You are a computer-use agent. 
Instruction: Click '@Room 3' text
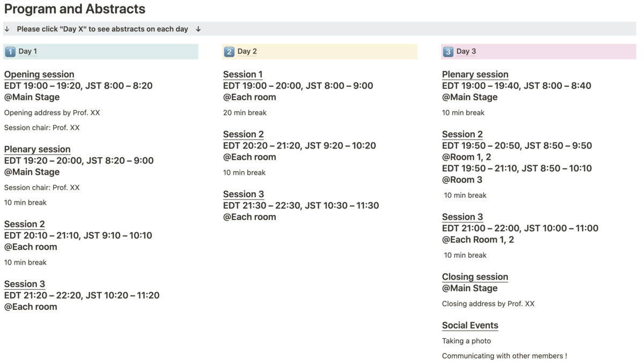coord(462,180)
